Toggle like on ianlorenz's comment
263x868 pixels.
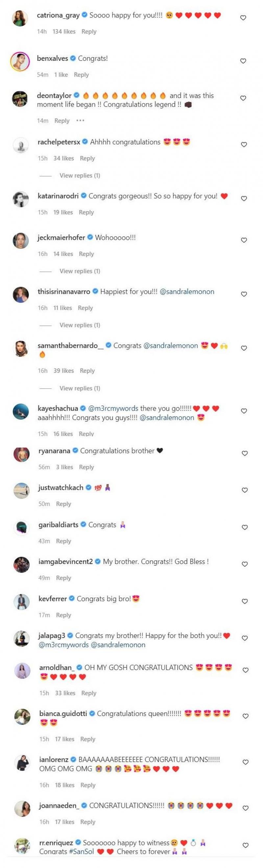click(x=246, y=762)
